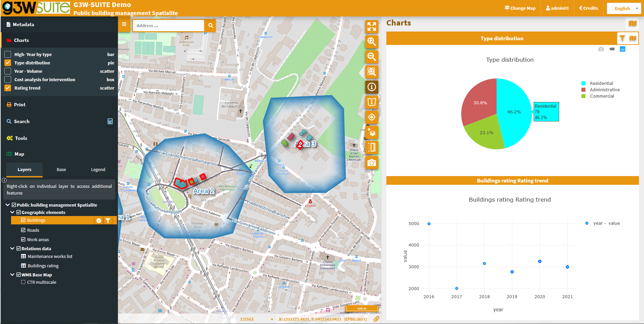The width and height of the screenshot is (644, 324).
Task: Zoom map to full extent
Action: coord(372,26)
